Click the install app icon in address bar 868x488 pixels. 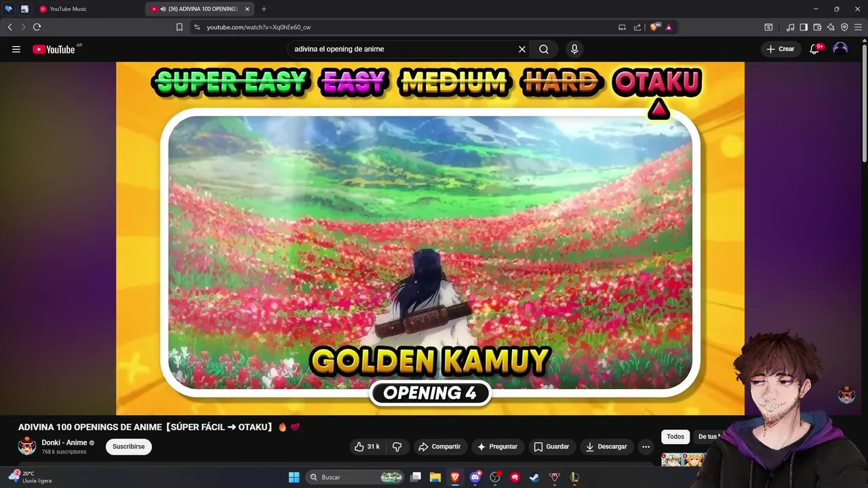(x=622, y=27)
